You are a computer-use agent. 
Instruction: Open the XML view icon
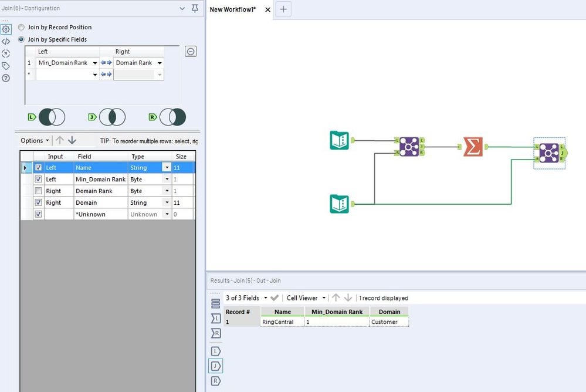pyautogui.click(x=6, y=42)
